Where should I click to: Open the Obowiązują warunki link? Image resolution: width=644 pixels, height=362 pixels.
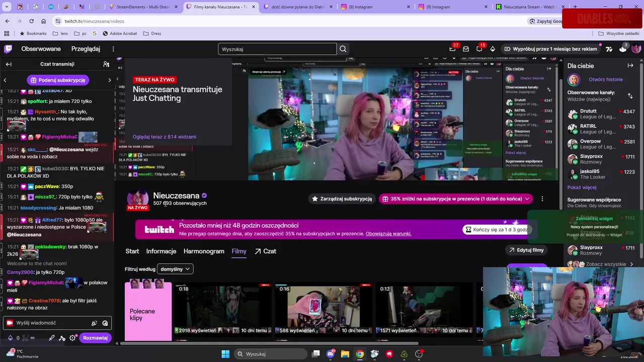[x=388, y=234]
